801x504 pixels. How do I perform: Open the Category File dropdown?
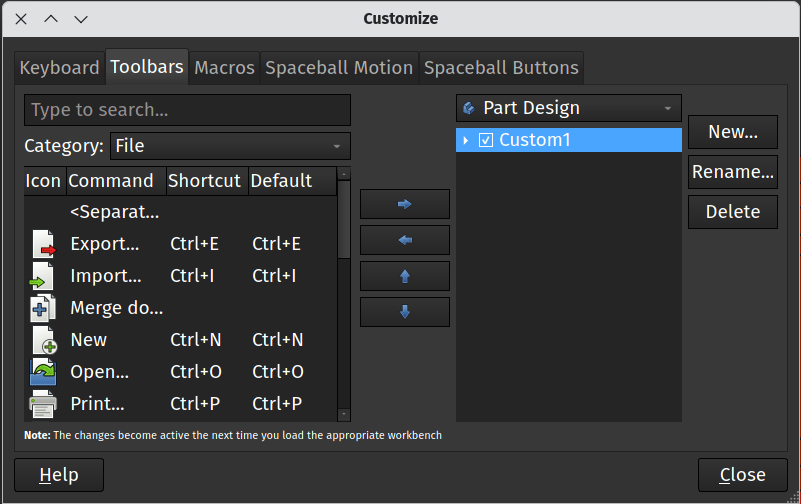tap(230, 146)
